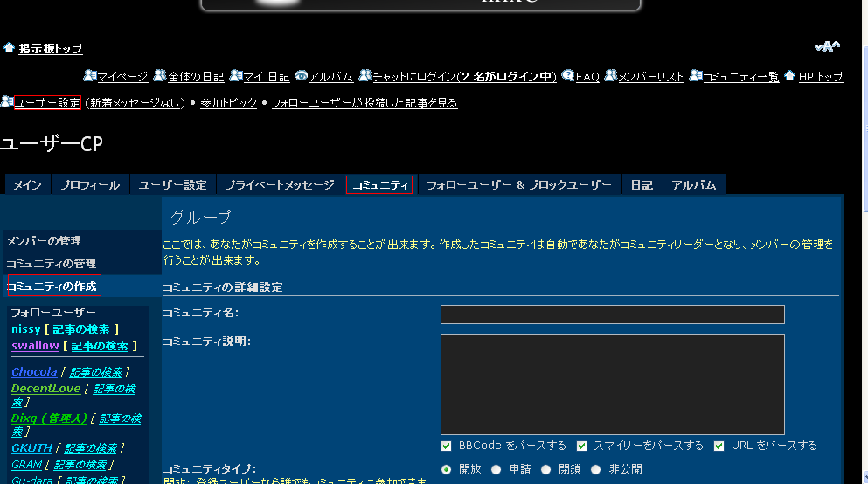Screen dimensions: 868x484
Task: Open swallow user profile link
Action: point(36,346)
